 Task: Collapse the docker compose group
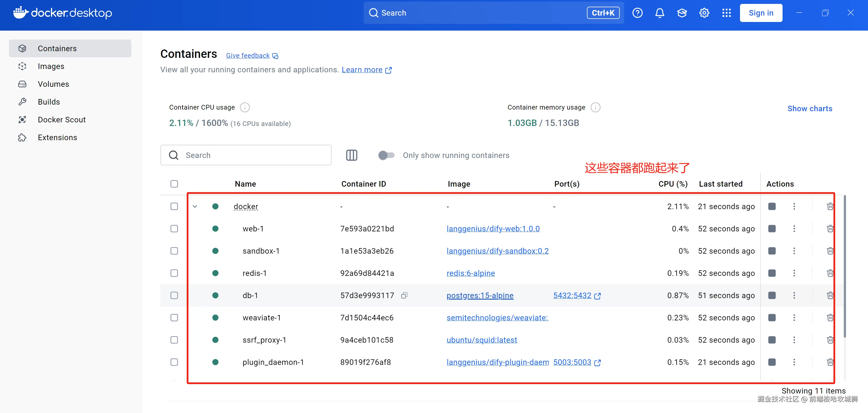(x=195, y=206)
